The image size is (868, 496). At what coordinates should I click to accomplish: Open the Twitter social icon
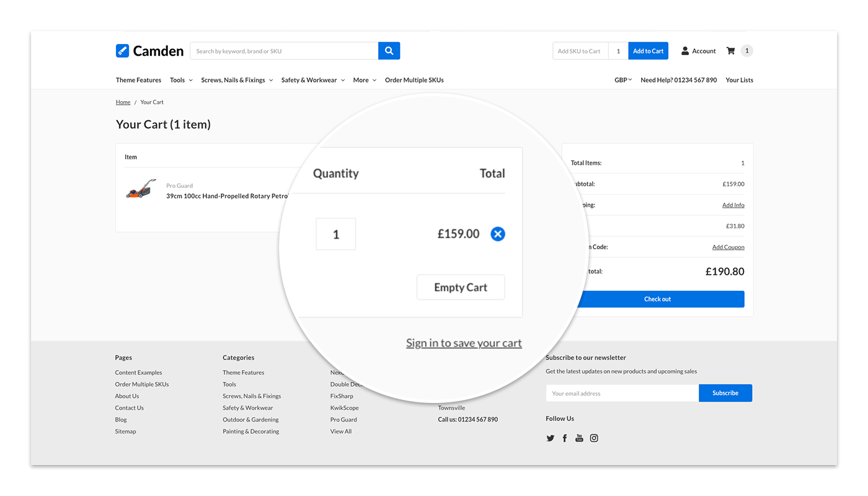click(550, 438)
